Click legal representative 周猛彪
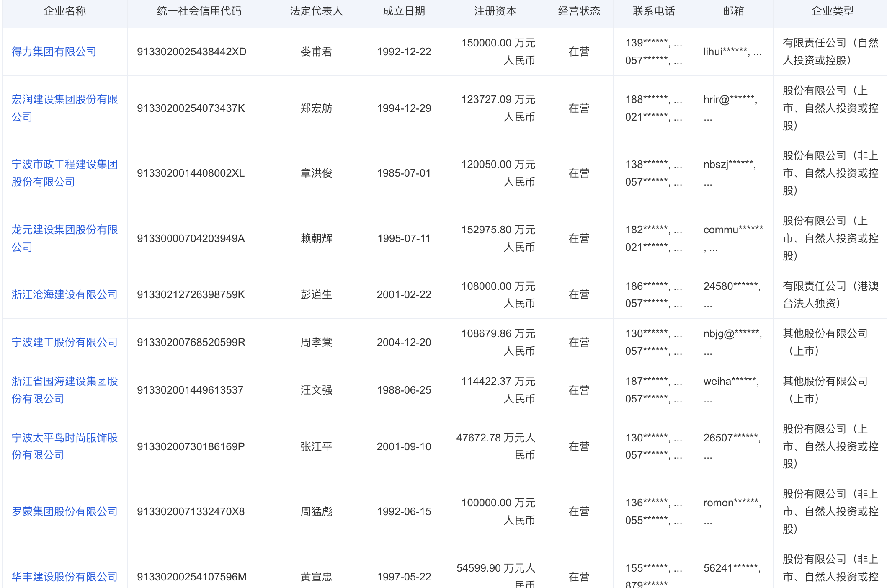The height and width of the screenshot is (588, 887). [x=317, y=511]
